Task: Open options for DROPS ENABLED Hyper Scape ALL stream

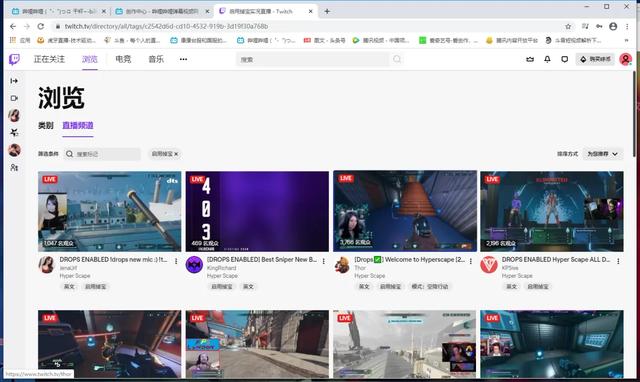Action: (618, 261)
